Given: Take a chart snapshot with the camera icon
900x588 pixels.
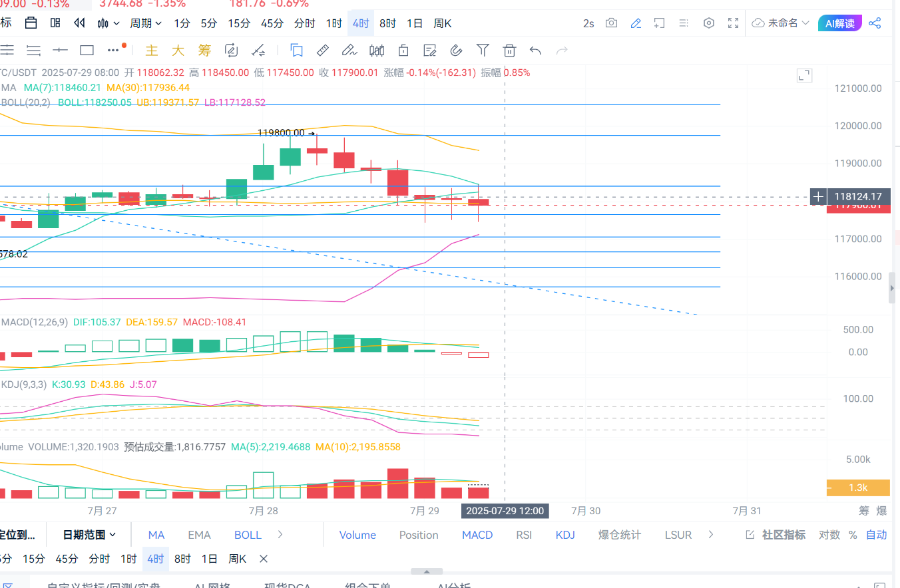Looking at the screenshot, I should point(611,23).
